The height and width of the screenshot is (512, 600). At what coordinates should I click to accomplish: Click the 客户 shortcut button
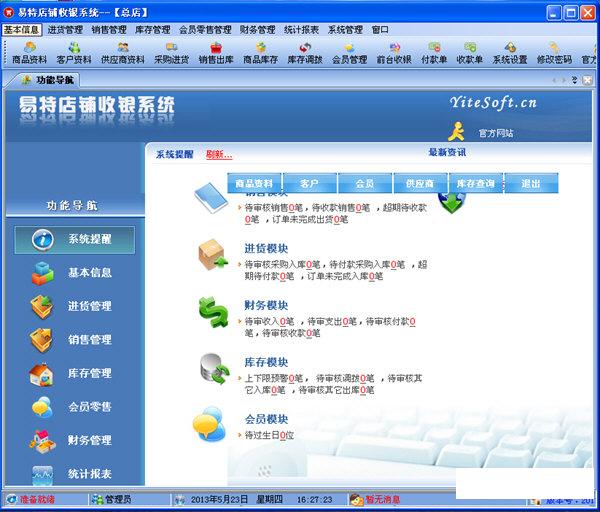[x=310, y=183]
